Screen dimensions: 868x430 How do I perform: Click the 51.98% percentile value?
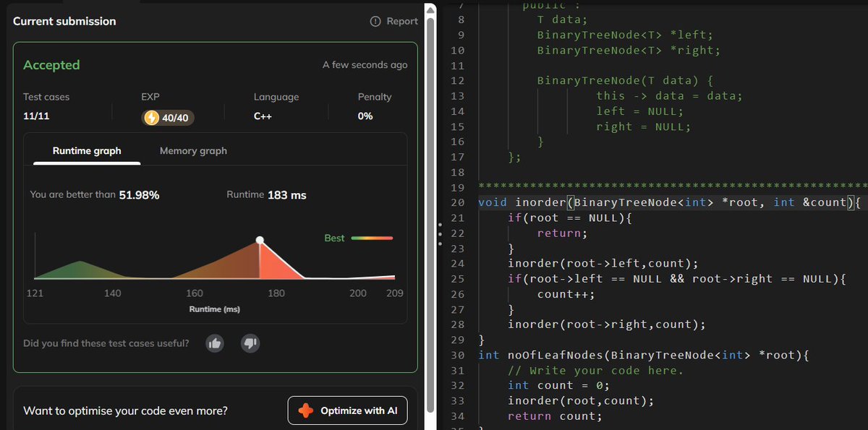tap(139, 194)
